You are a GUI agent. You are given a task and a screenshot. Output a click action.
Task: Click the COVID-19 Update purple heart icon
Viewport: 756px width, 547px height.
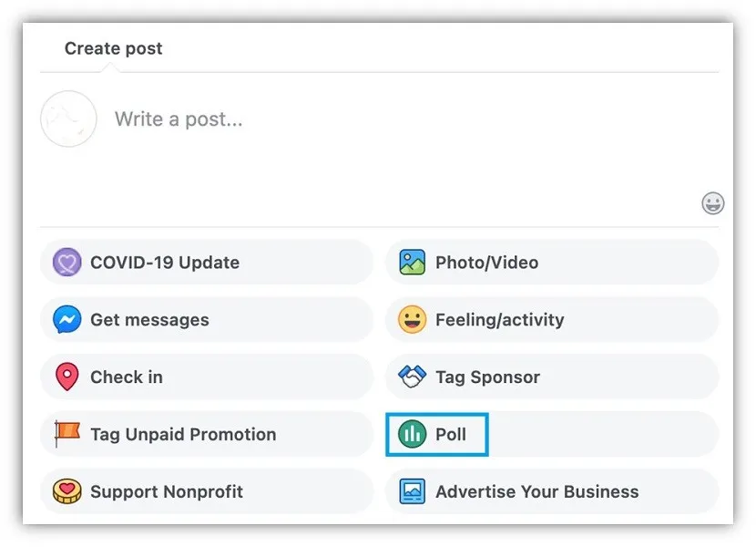pos(67,263)
